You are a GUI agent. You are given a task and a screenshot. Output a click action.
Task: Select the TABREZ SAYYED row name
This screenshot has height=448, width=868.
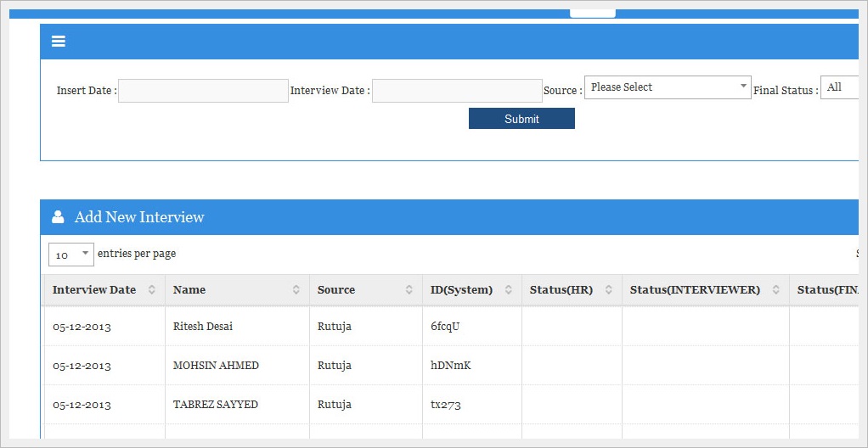point(215,405)
